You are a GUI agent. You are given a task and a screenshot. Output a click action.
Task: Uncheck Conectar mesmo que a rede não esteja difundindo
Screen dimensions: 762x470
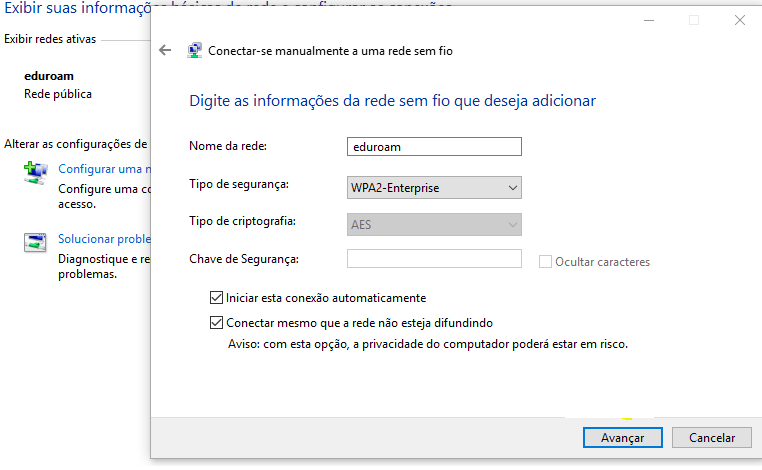point(217,323)
